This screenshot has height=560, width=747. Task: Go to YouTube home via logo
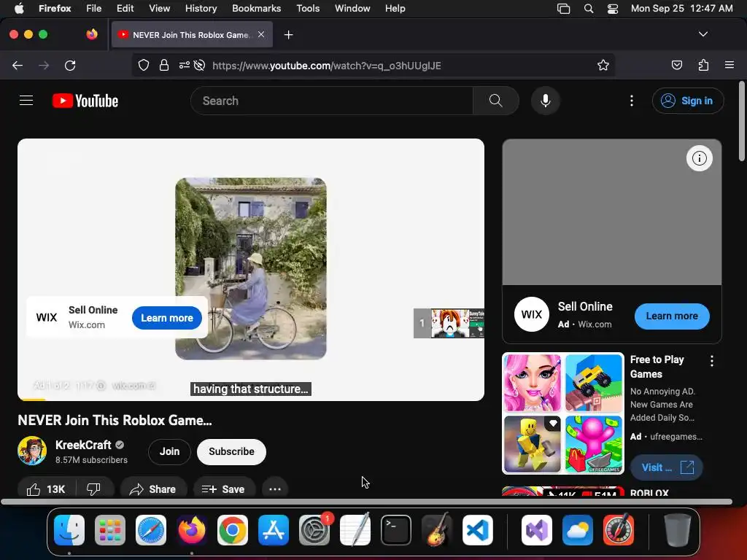click(85, 101)
